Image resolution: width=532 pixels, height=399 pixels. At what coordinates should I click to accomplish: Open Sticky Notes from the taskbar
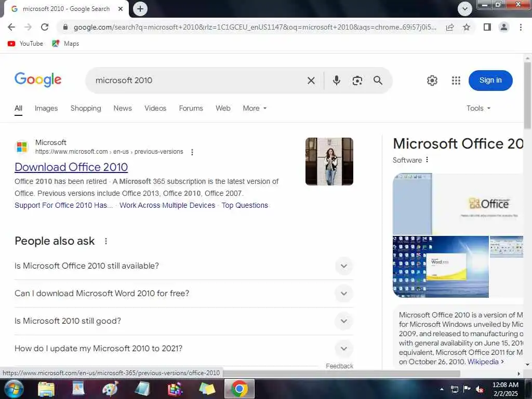207,389
